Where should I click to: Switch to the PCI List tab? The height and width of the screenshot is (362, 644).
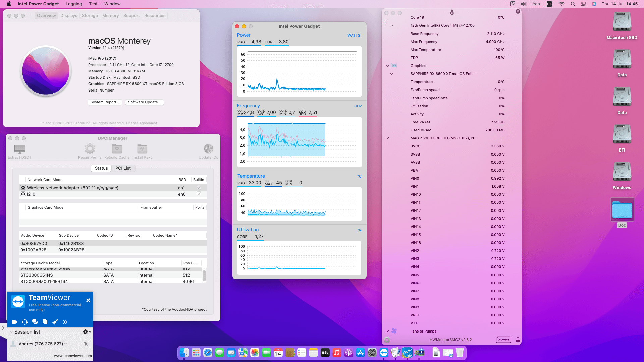tap(123, 168)
